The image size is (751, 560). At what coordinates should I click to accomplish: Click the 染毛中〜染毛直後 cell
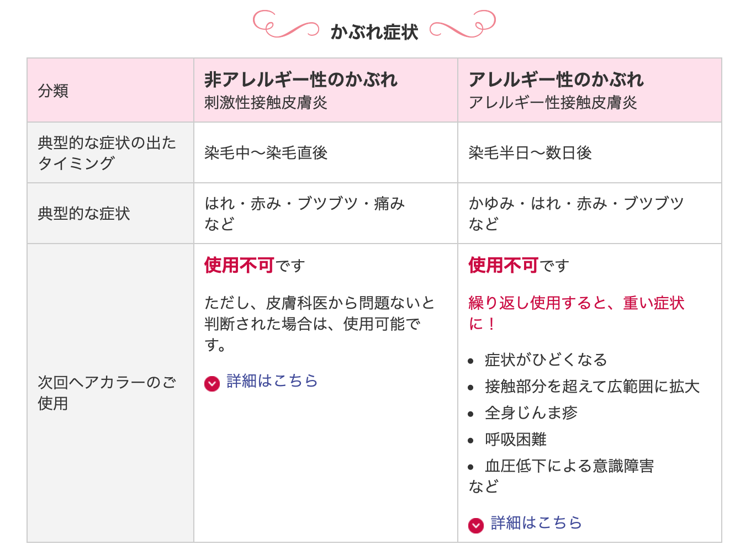pyautogui.click(x=326, y=152)
